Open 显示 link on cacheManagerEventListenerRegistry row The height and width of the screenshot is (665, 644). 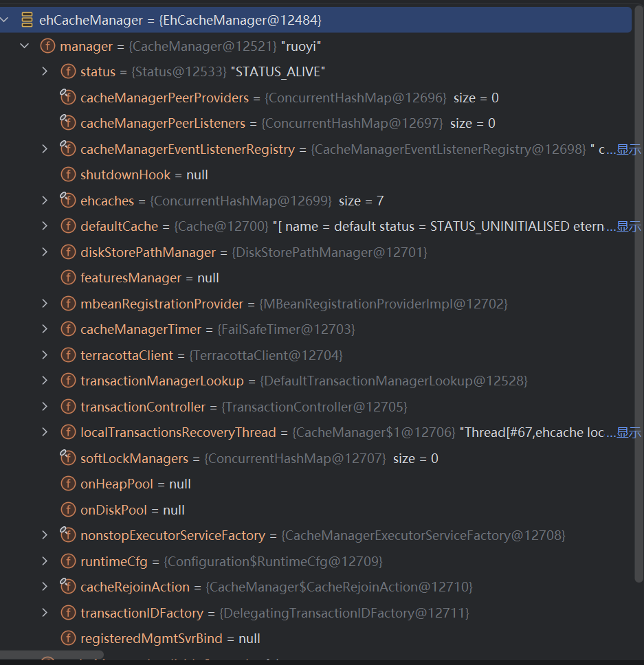coord(628,149)
